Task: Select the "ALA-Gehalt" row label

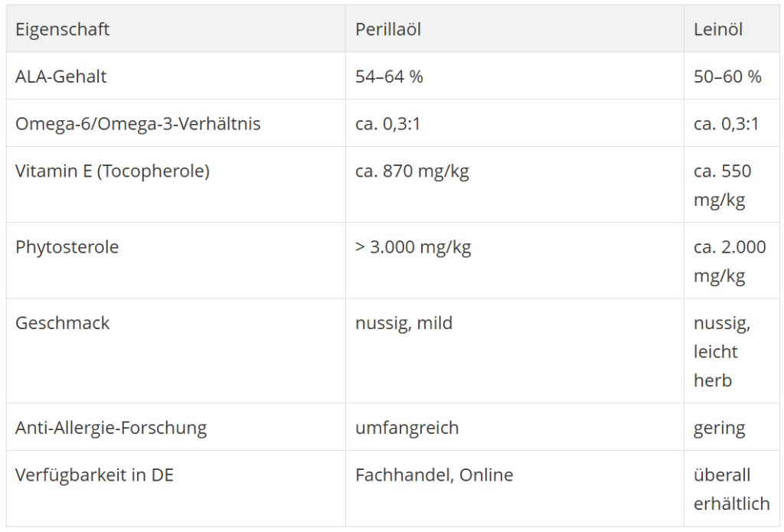Action: (x=61, y=77)
